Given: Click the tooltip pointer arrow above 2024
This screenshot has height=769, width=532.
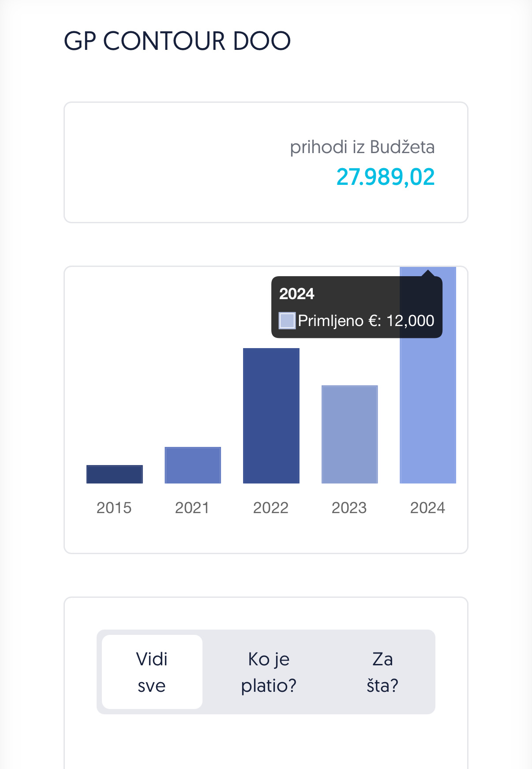Looking at the screenshot, I should click(x=428, y=273).
